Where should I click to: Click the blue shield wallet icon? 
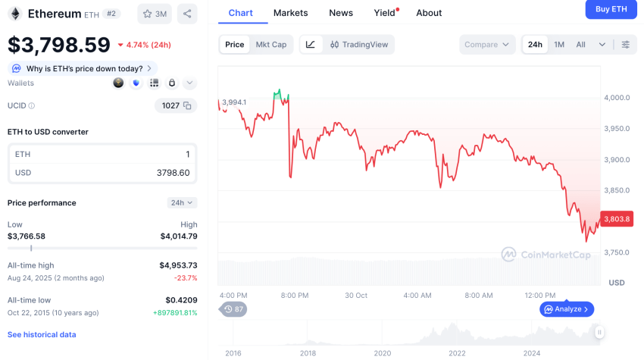136,83
